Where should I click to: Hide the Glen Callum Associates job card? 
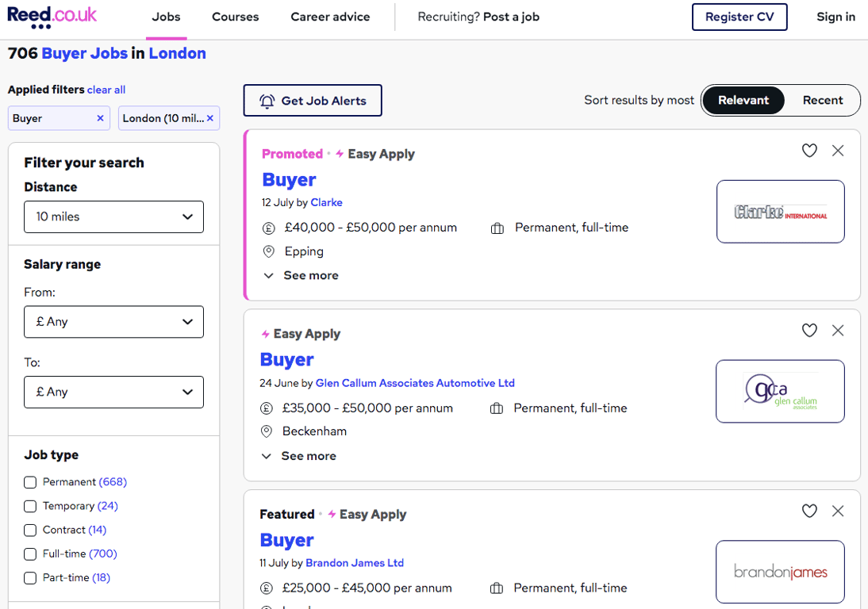point(838,331)
